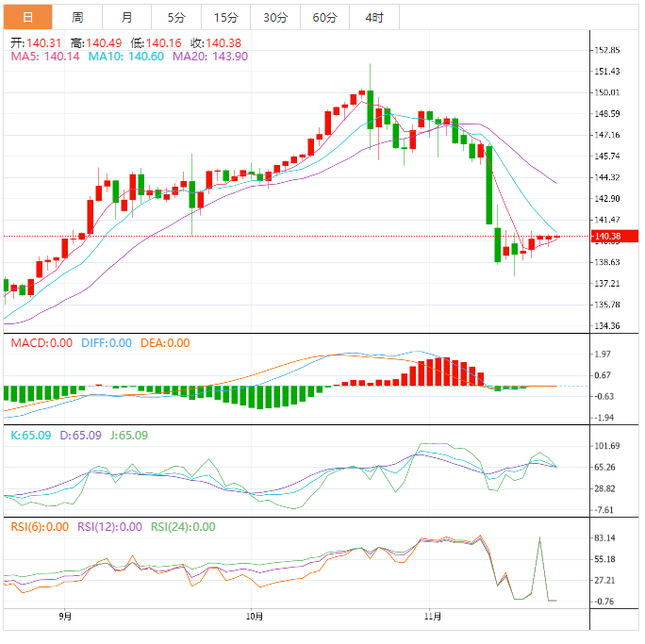Click the 83.14 RSI axis label
The image size is (645, 644).
click(x=605, y=537)
